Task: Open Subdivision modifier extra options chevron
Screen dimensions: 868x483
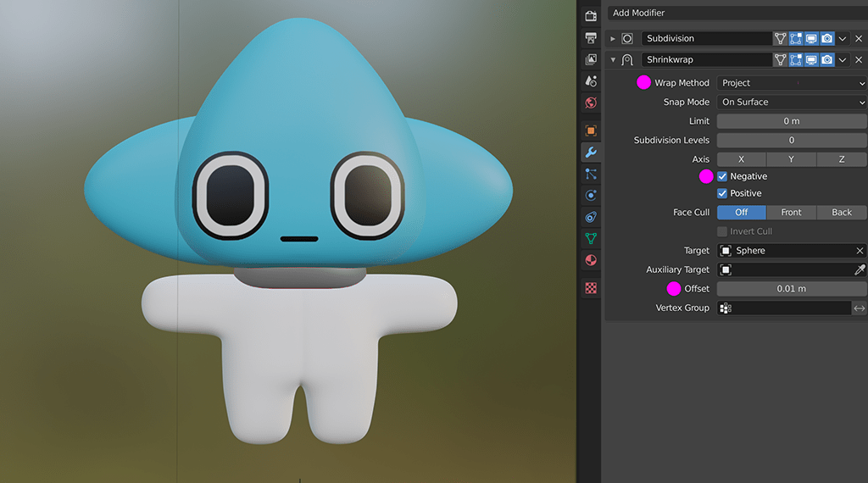Action: [x=843, y=39]
